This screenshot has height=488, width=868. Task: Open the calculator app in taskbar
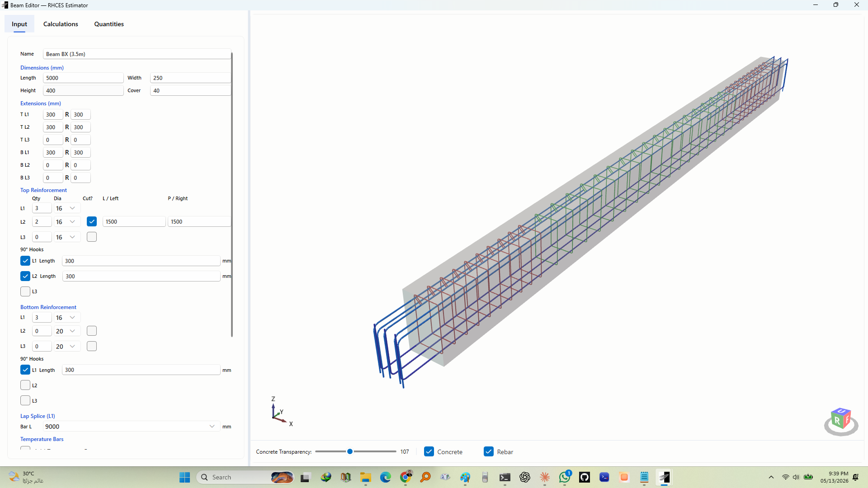pos(485,477)
